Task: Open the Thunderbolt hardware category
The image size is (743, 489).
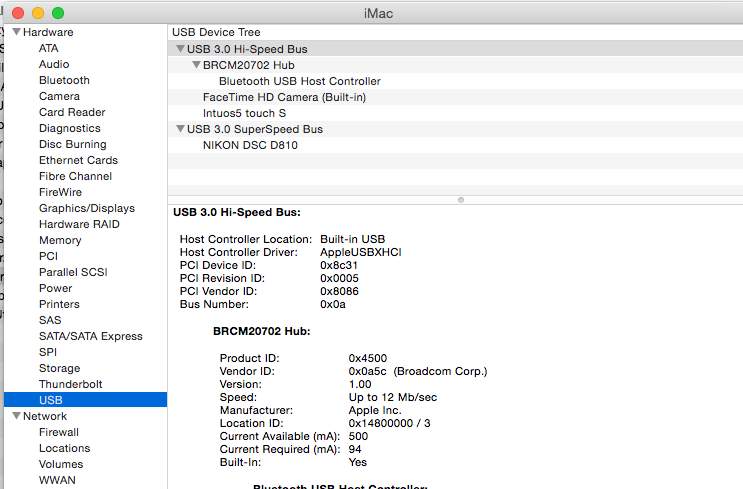Action: coord(70,384)
